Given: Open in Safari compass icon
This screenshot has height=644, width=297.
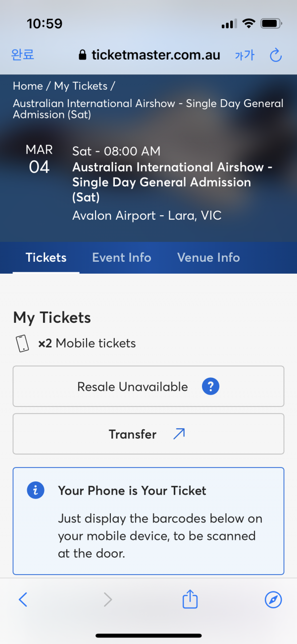Looking at the screenshot, I should (273, 600).
